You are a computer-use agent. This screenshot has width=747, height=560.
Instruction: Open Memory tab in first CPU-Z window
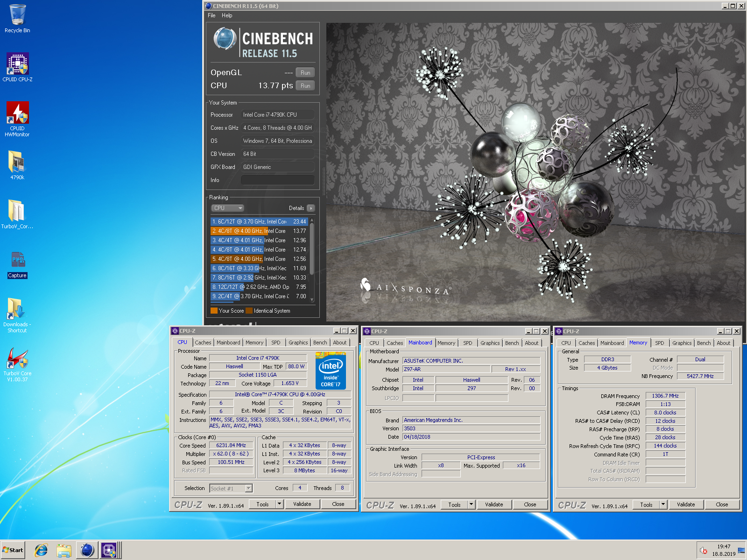(254, 343)
